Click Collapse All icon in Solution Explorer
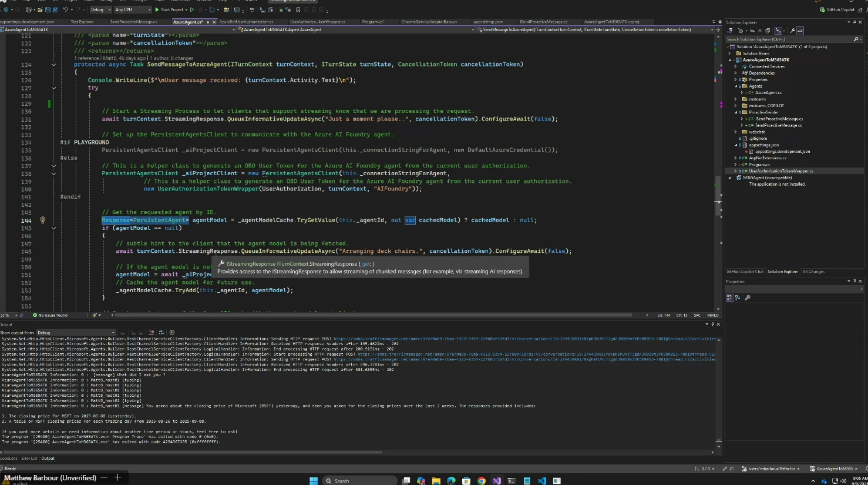 coord(760,31)
